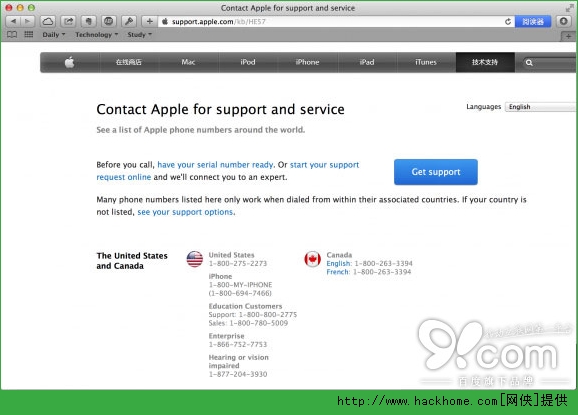Expand the Technology bookmarks folder

click(97, 35)
